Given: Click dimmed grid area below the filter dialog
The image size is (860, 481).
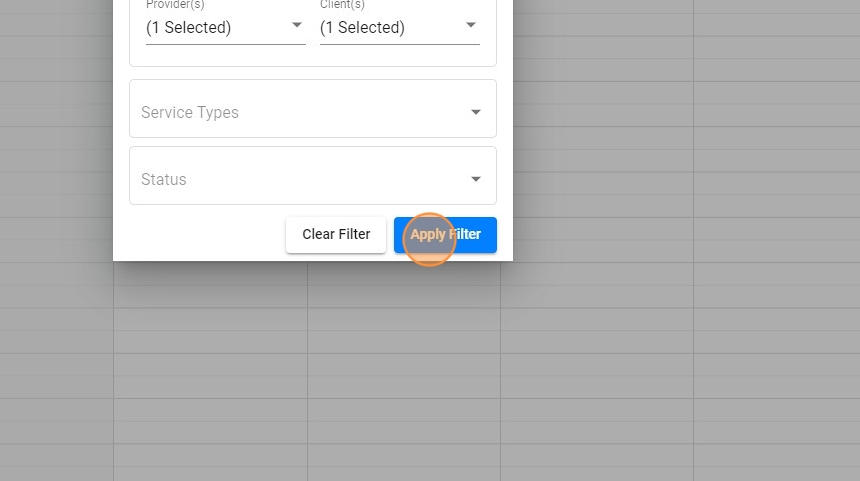Looking at the screenshot, I should (x=310, y=380).
